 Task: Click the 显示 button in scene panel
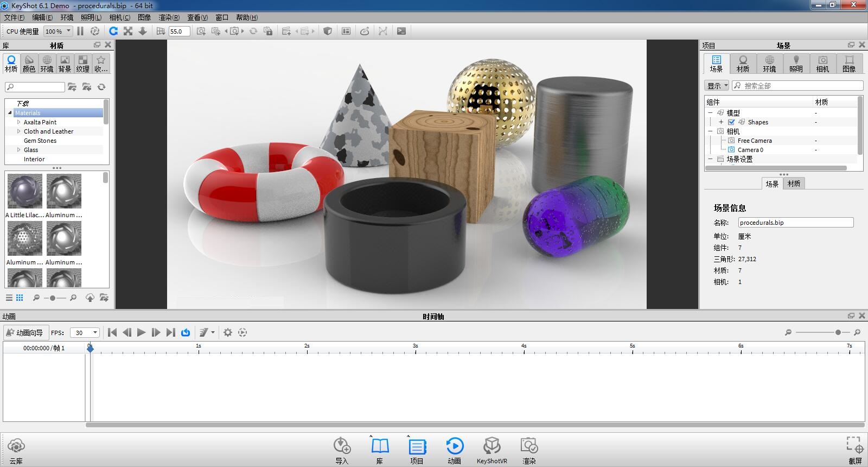point(717,86)
